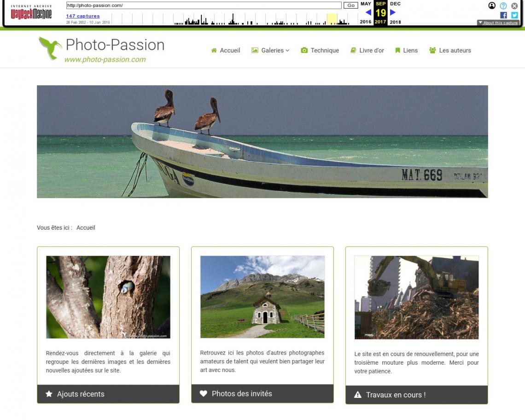Expand the Galeries dropdown menu
This screenshot has width=525, height=420.
[x=270, y=50]
